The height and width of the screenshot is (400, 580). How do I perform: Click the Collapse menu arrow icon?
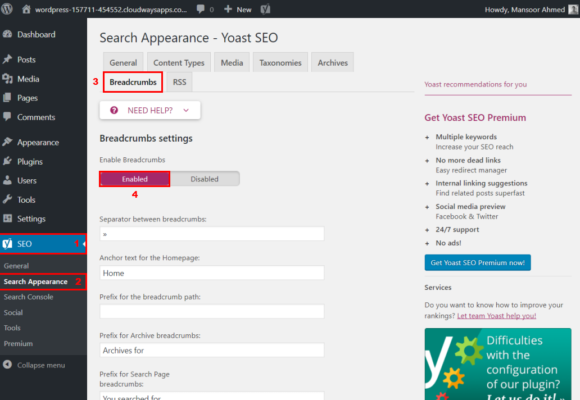(x=7, y=365)
